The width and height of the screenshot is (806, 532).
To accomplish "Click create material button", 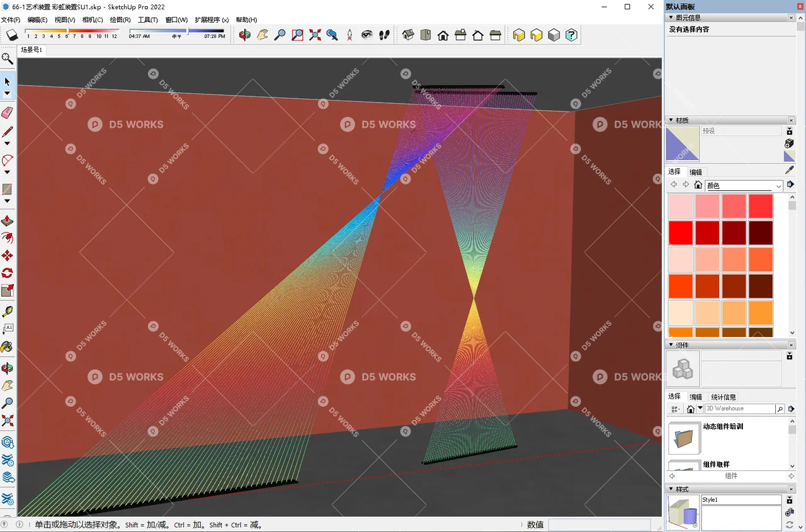I will (790, 144).
